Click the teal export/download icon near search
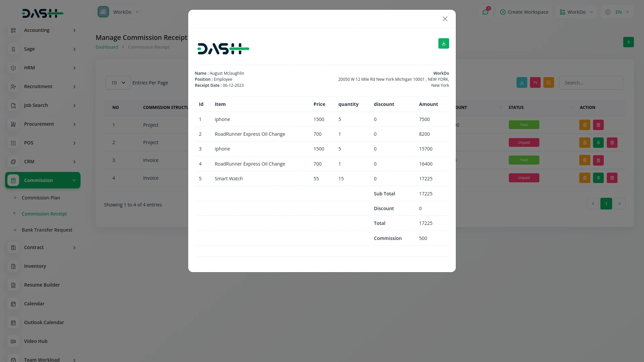 click(521, 82)
